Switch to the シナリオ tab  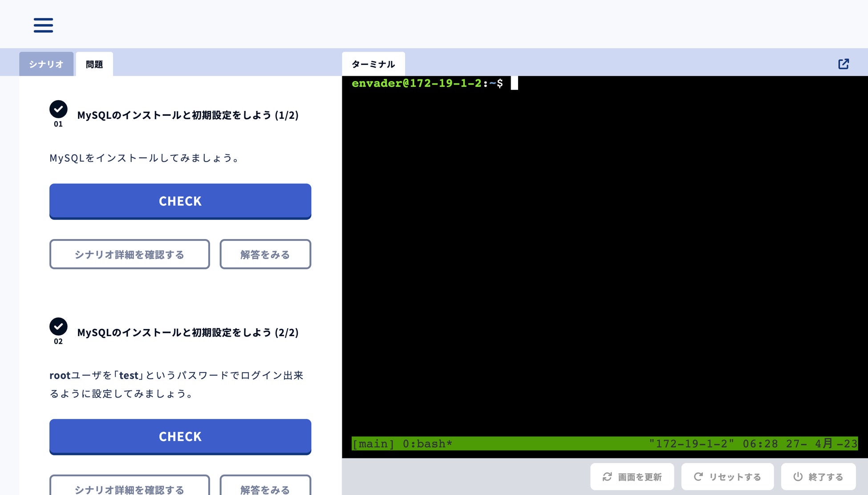(46, 64)
